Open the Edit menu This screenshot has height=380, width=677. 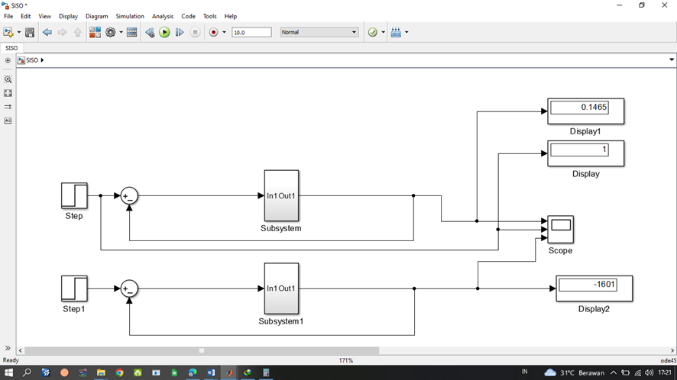[x=26, y=16]
